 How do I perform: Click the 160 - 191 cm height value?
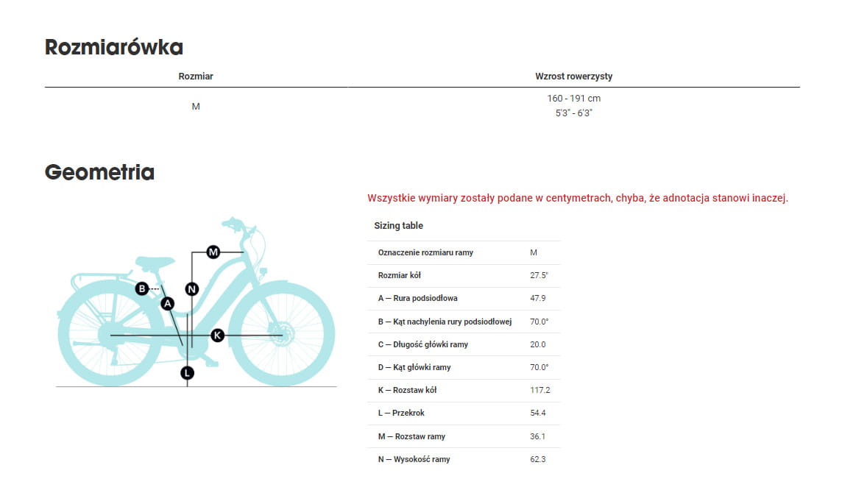pyautogui.click(x=573, y=98)
